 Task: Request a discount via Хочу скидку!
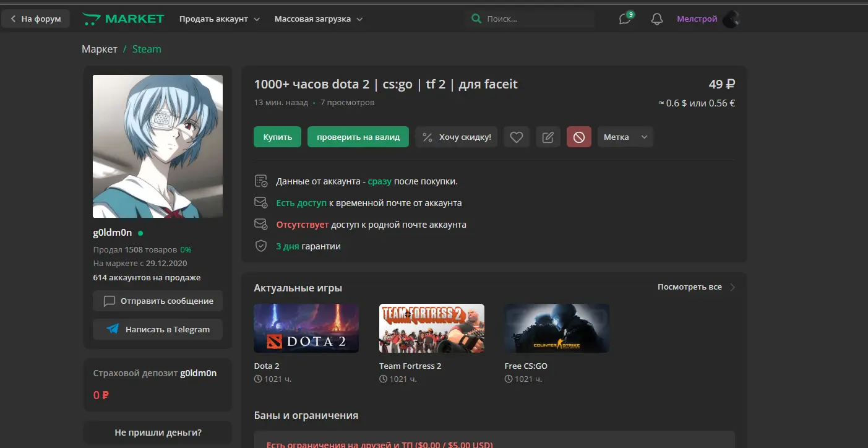(457, 137)
